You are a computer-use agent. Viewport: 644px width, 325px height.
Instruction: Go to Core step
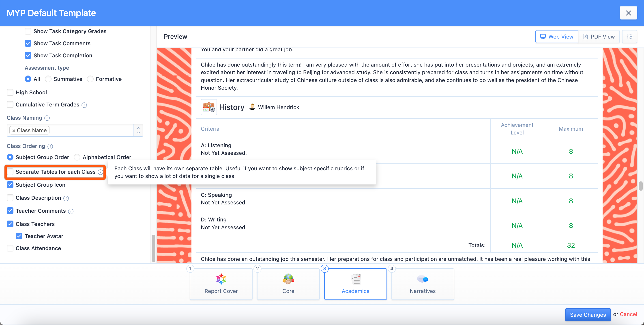coord(288,284)
